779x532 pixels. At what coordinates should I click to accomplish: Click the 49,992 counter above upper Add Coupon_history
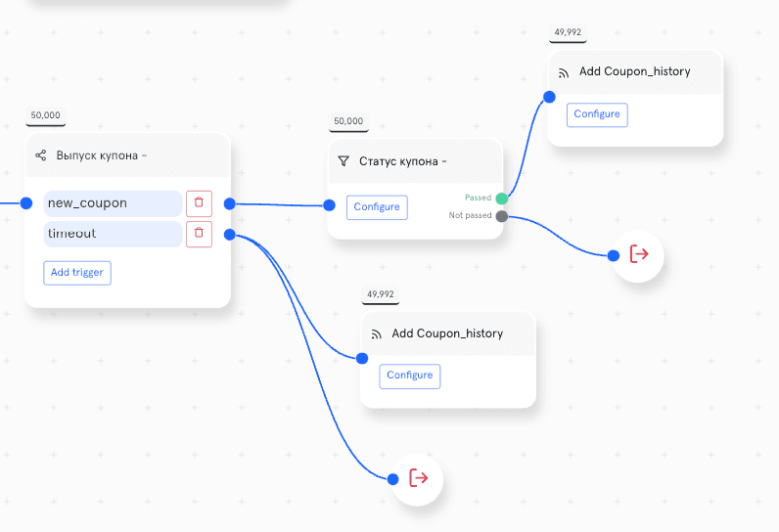tap(568, 32)
